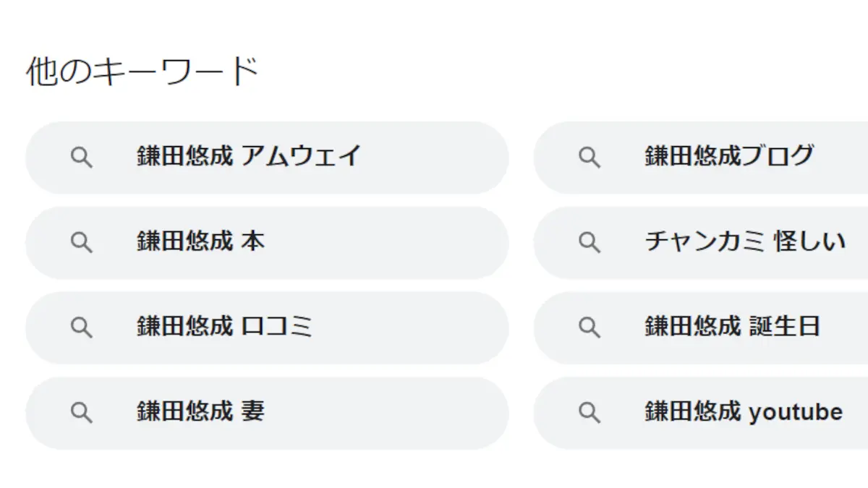
Task: Search for チャンカミ 怪しい suggestion
Action: (x=745, y=241)
